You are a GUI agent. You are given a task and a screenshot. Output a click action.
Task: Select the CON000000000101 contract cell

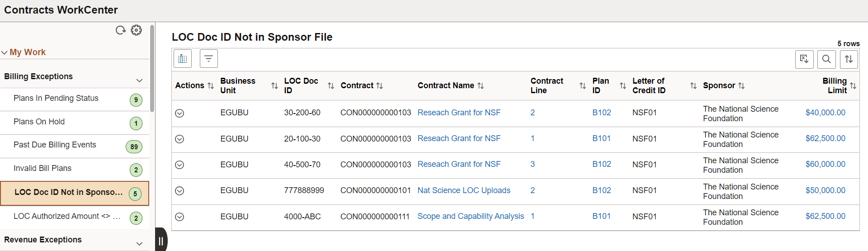376,190
